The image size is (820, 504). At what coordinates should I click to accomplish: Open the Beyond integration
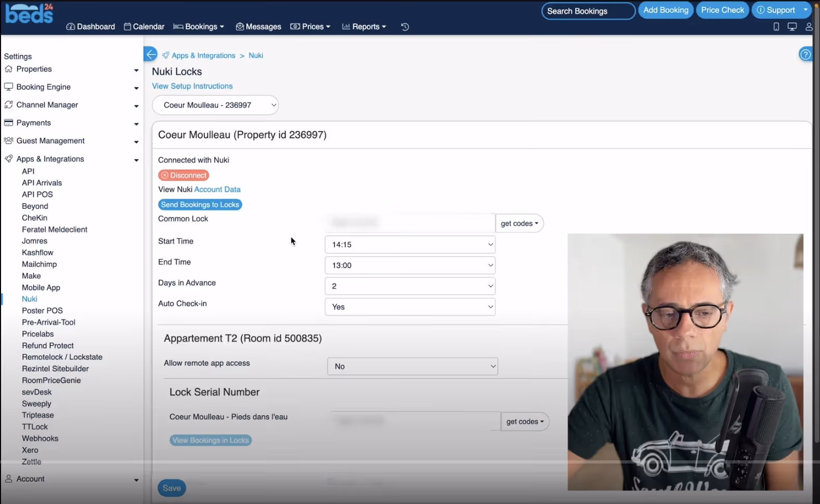[35, 206]
